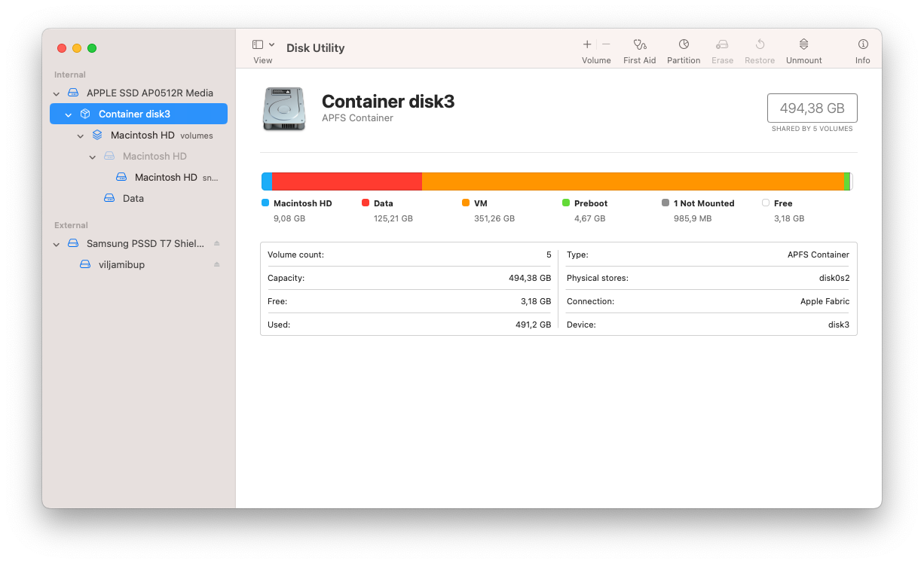
Task: Eject the viljamibup volume
Action: 217,264
